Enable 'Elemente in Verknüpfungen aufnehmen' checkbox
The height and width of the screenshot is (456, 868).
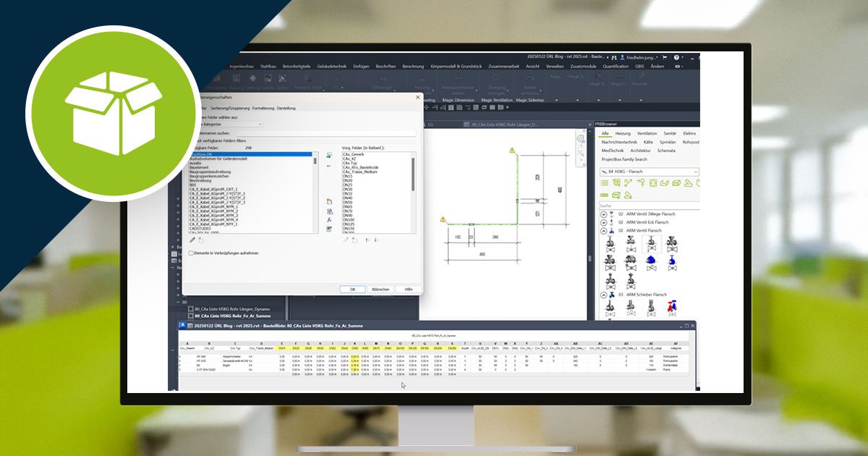pos(191,253)
